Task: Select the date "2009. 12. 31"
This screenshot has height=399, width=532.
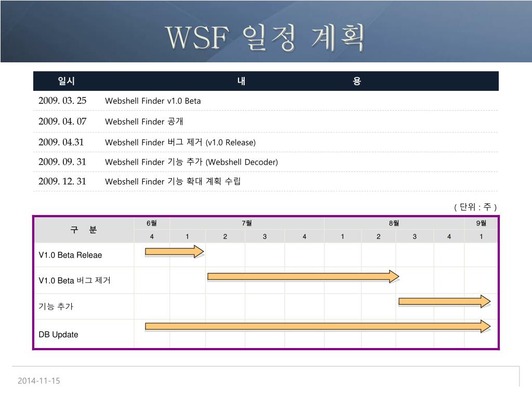Action: tap(62, 181)
